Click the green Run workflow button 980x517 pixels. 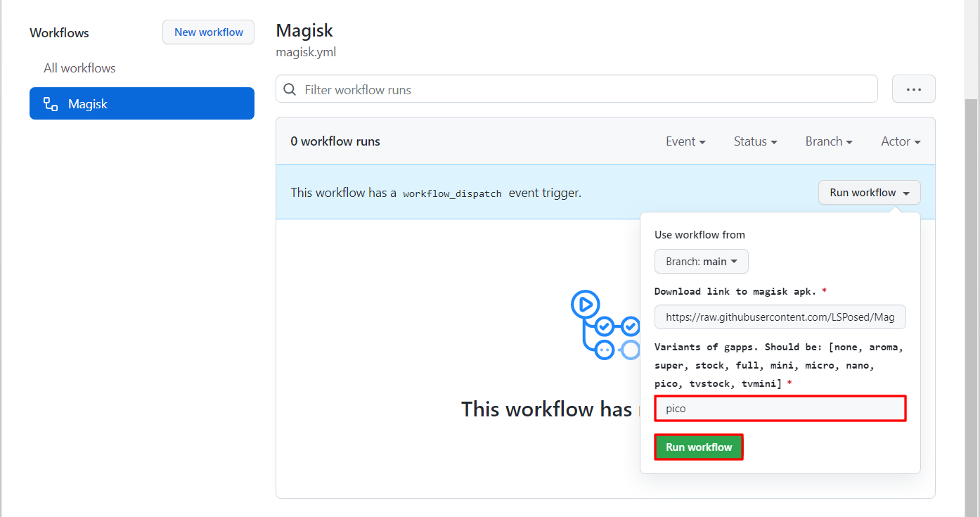click(x=699, y=447)
